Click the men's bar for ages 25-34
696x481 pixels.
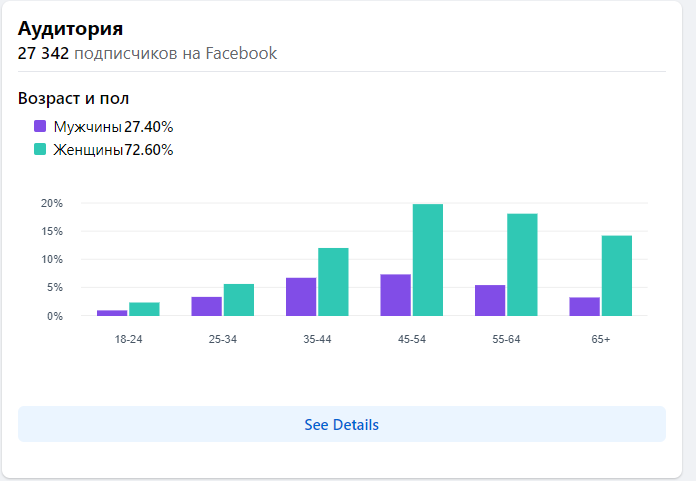tap(207, 306)
